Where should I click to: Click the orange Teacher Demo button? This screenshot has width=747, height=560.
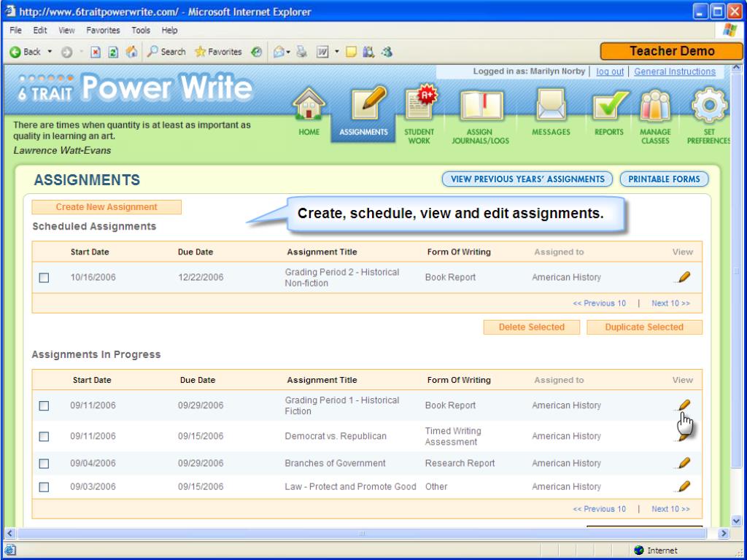672,52
